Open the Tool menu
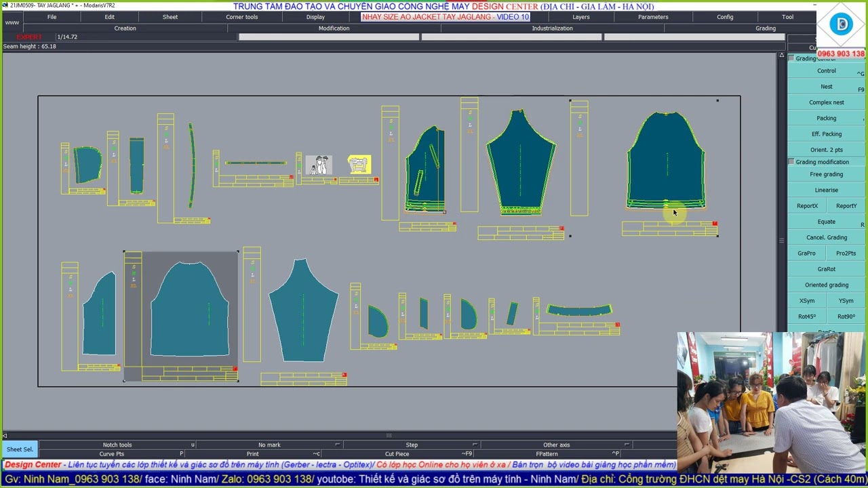 787,17
